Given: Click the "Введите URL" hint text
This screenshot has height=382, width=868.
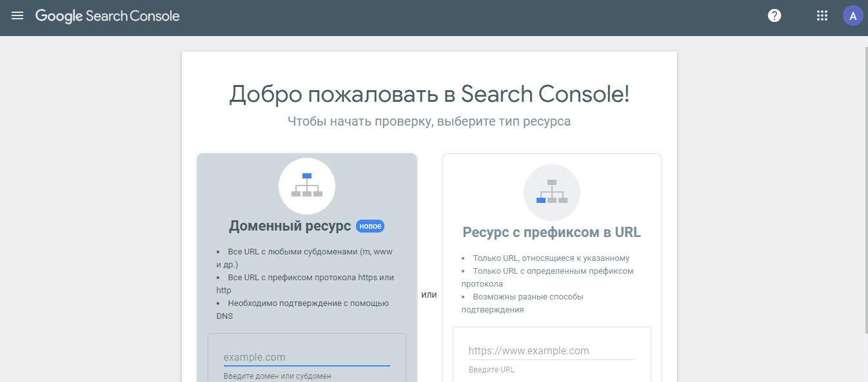Looking at the screenshot, I should (x=491, y=370).
